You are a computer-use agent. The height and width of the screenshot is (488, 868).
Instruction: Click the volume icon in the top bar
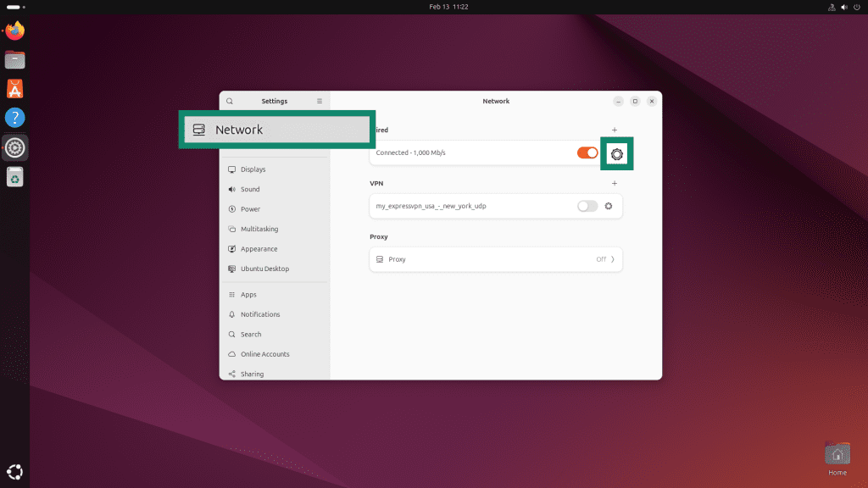click(844, 7)
